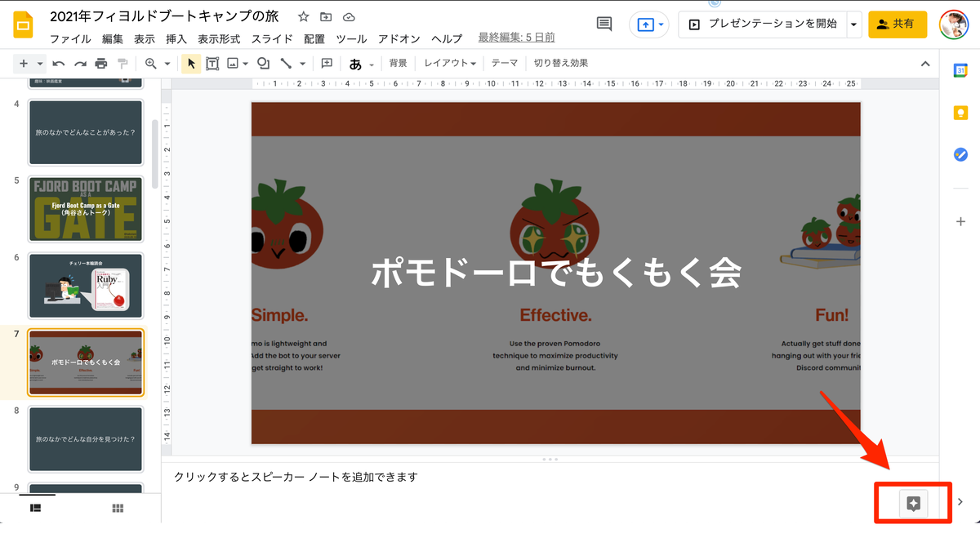The image size is (980, 538).
Task: Click the テーマ button
Action: [505, 63]
